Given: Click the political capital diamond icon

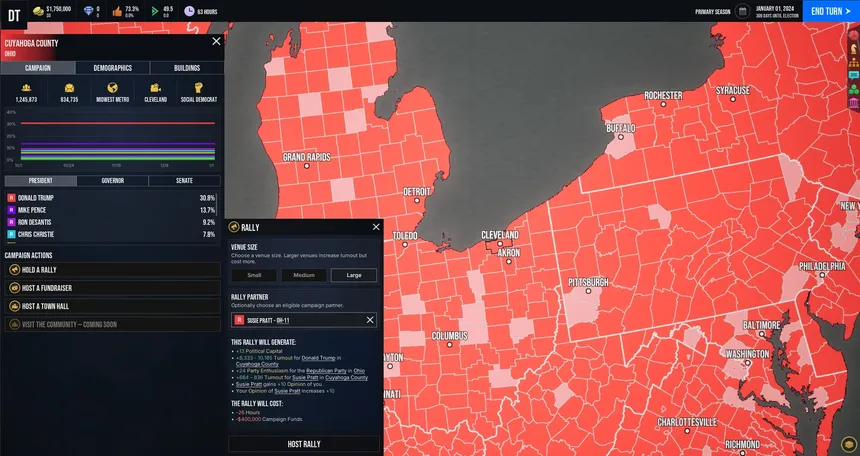Looking at the screenshot, I should click(88, 11).
